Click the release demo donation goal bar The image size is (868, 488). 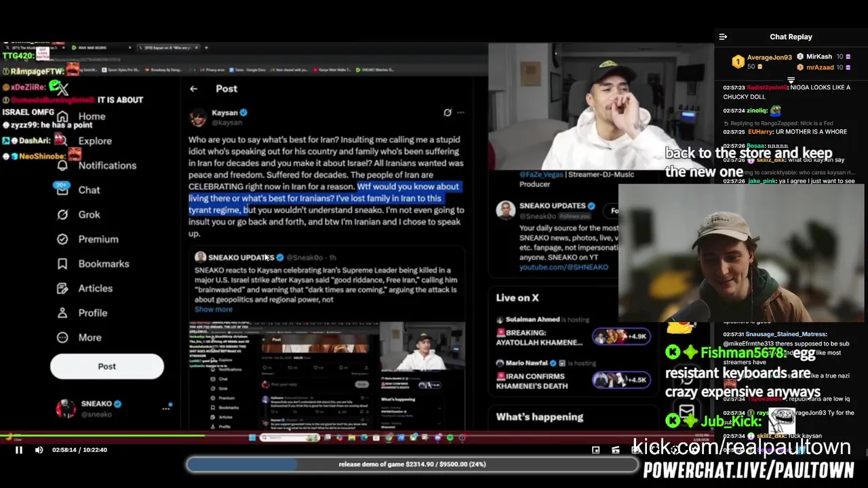[x=412, y=464]
